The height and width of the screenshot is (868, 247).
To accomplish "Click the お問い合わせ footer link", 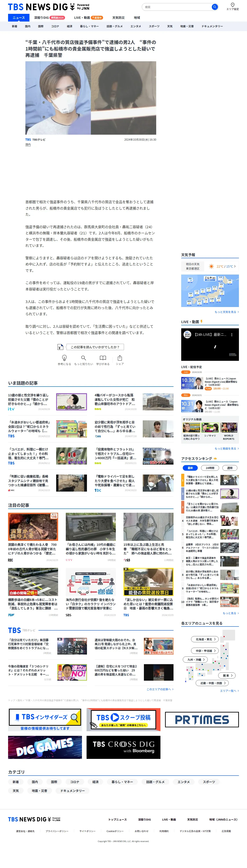I will [141, 831].
